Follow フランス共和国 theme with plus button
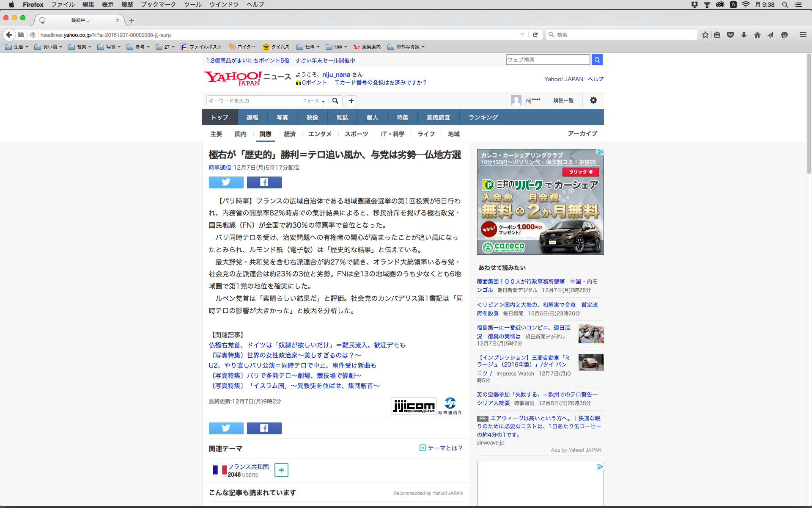This screenshot has height=508, width=812. [x=281, y=470]
